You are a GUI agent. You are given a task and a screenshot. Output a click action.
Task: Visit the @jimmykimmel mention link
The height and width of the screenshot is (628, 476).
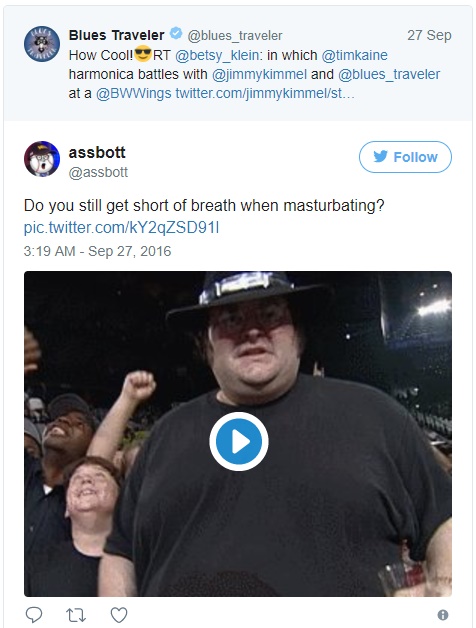(x=259, y=74)
